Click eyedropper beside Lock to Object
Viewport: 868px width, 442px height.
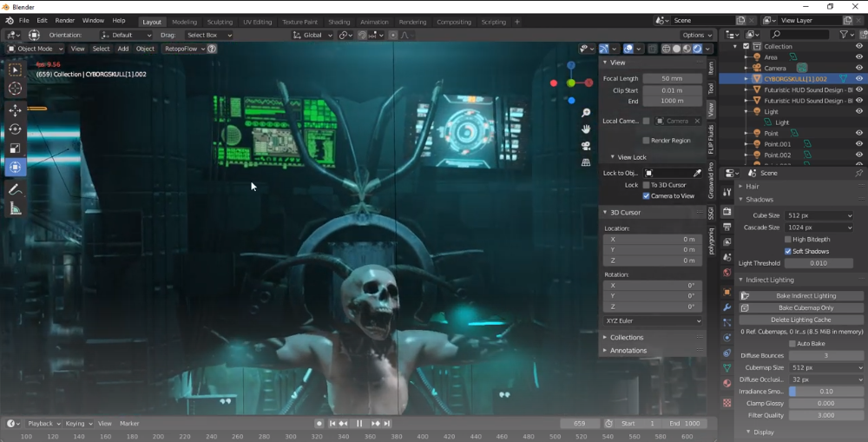[x=698, y=174]
